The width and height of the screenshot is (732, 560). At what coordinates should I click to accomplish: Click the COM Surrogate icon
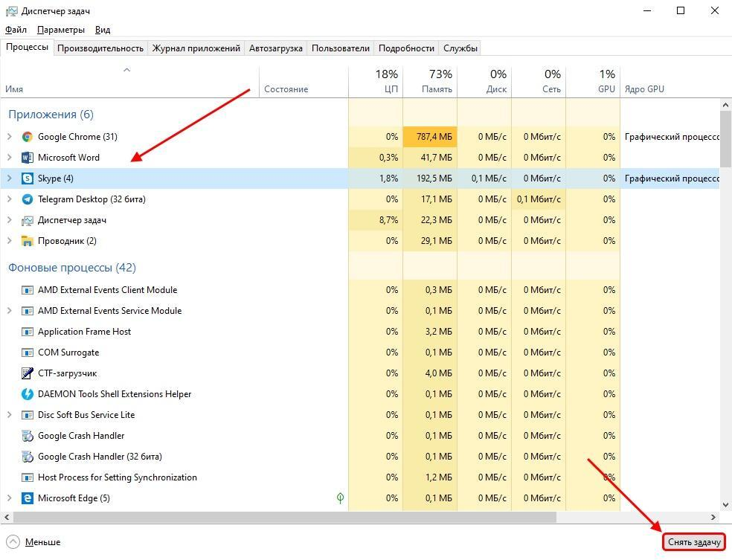tap(28, 353)
